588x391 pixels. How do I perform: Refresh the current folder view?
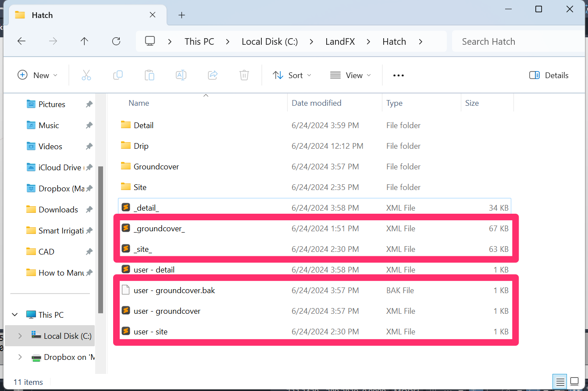coord(116,41)
